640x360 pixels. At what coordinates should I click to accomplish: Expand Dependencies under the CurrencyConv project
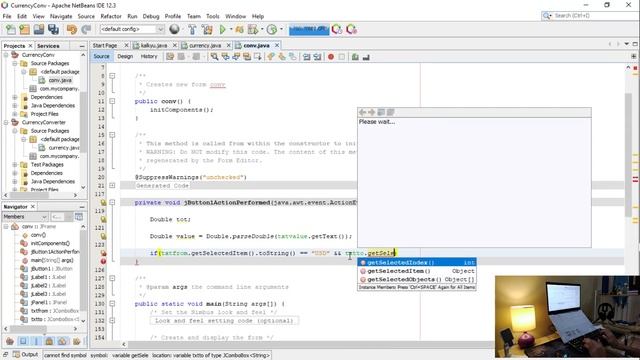[x=15, y=97]
